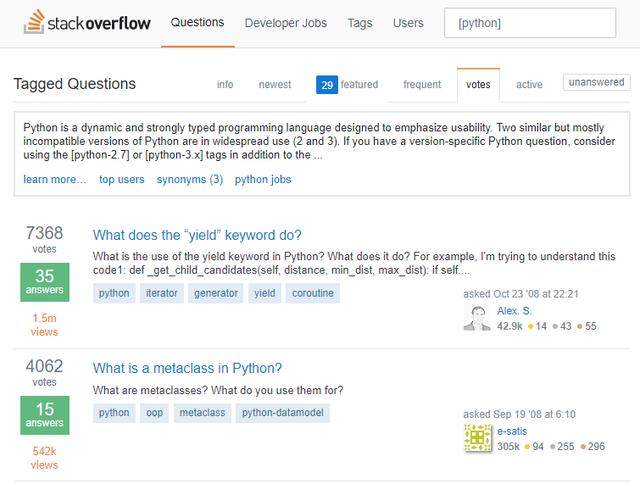Screen dimensions: 640x484
Task: Click the 15 answers box
Action: [x=44, y=415]
